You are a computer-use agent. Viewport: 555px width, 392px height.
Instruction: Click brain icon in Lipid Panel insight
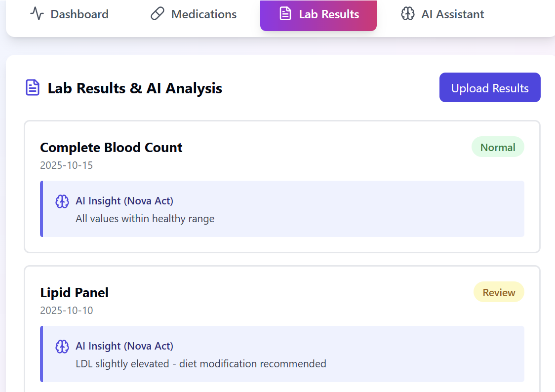click(62, 346)
